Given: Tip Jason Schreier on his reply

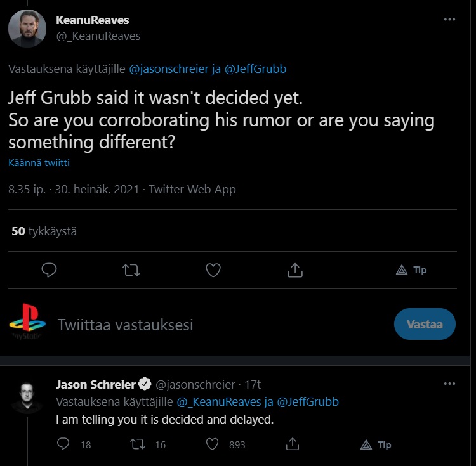Looking at the screenshot, I should pos(376,444).
